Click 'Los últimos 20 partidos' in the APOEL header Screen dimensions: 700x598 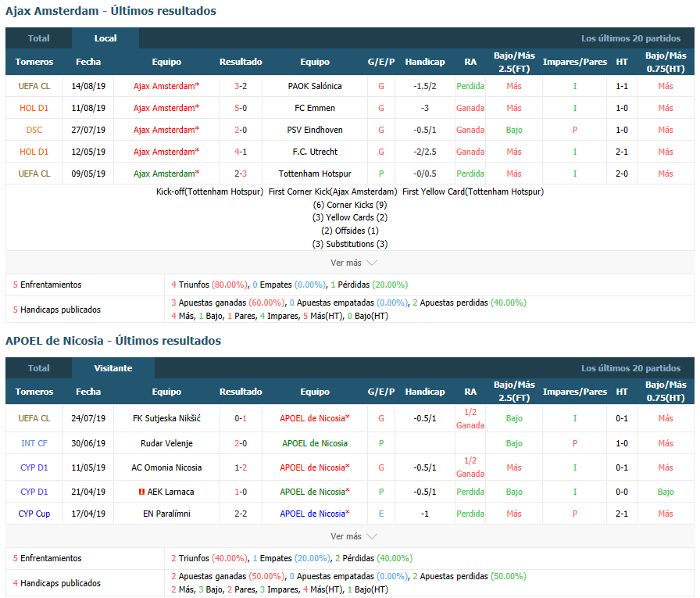click(x=630, y=368)
